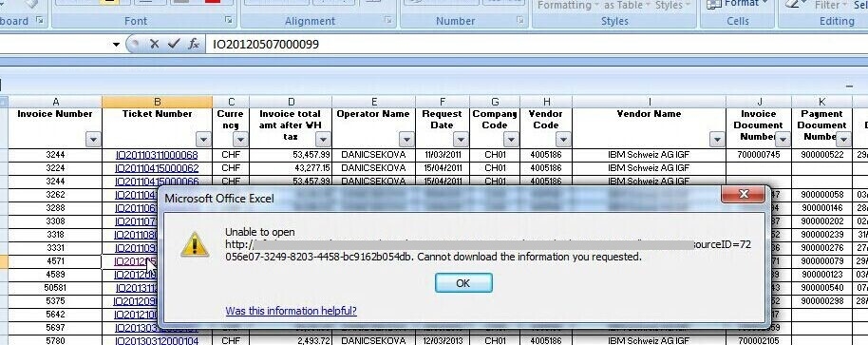The width and height of the screenshot is (868, 345).
Task: Open the Invoice Number filter dropdown
Action: coord(93,140)
